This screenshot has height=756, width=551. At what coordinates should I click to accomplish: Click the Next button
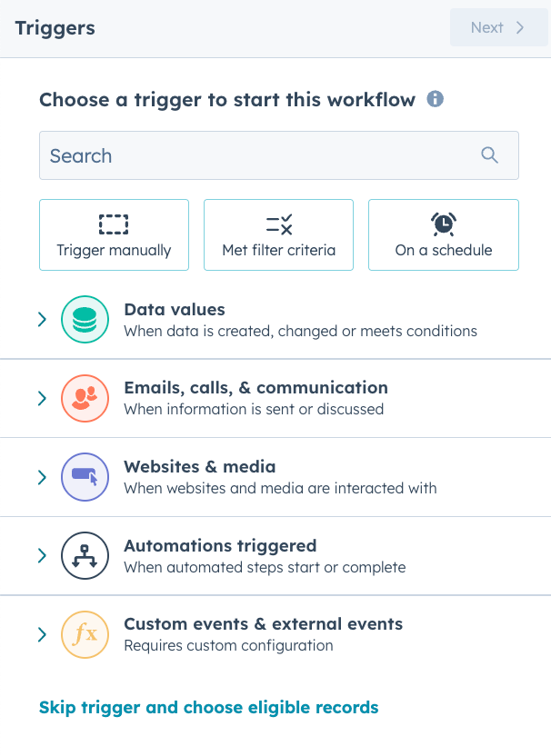498,27
